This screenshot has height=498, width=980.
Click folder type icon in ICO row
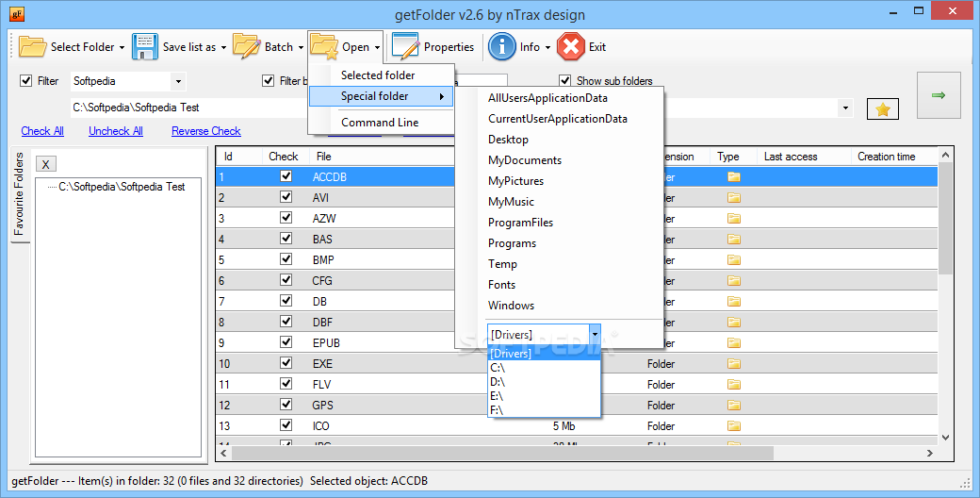click(x=734, y=426)
